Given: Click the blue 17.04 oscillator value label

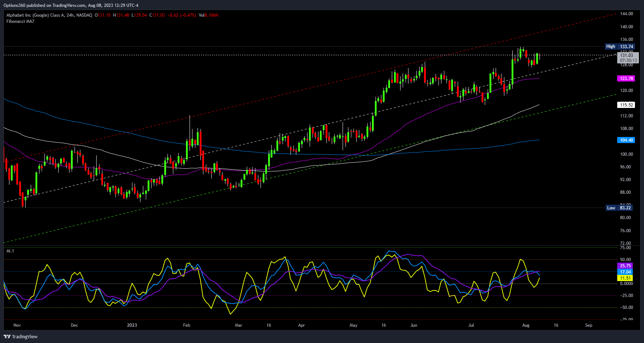Looking at the screenshot, I should pos(625,272).
